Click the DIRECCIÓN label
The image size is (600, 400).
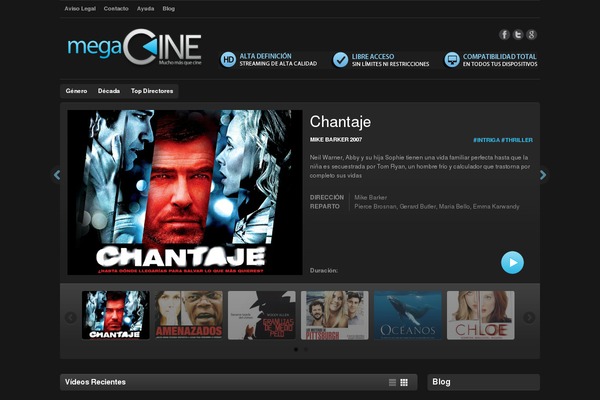(327, 198)
